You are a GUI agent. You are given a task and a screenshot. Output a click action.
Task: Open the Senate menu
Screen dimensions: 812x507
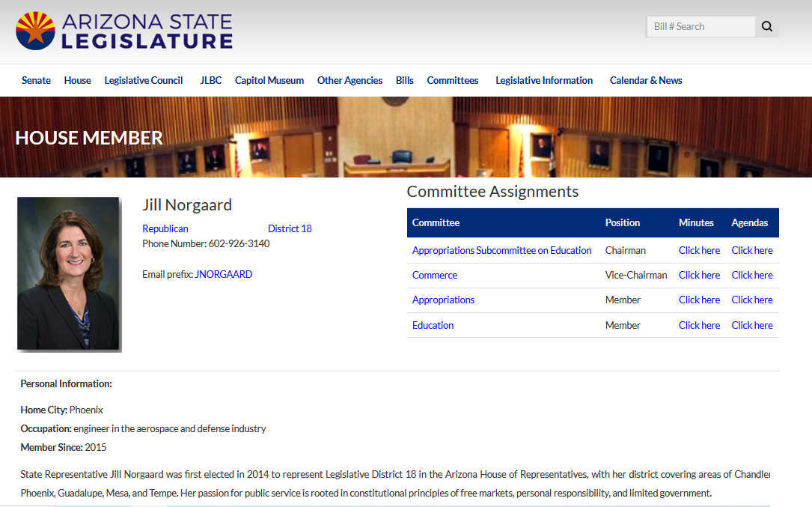tap(36, 80)
